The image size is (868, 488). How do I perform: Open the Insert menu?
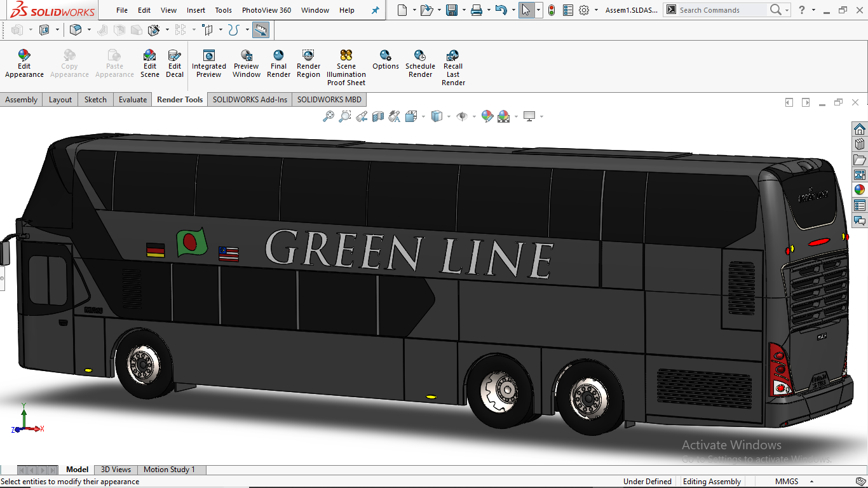click(x=196, y=10)
